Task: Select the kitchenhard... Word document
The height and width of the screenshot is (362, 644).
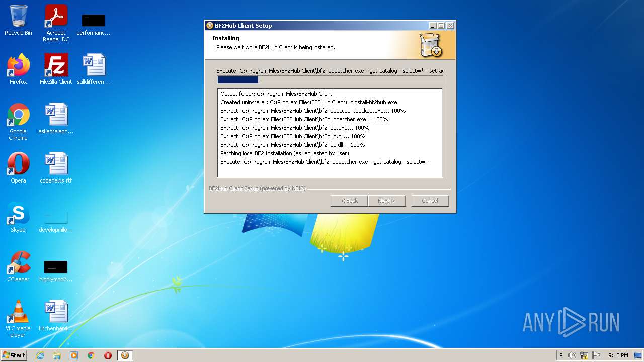Action: pos(56,316)
